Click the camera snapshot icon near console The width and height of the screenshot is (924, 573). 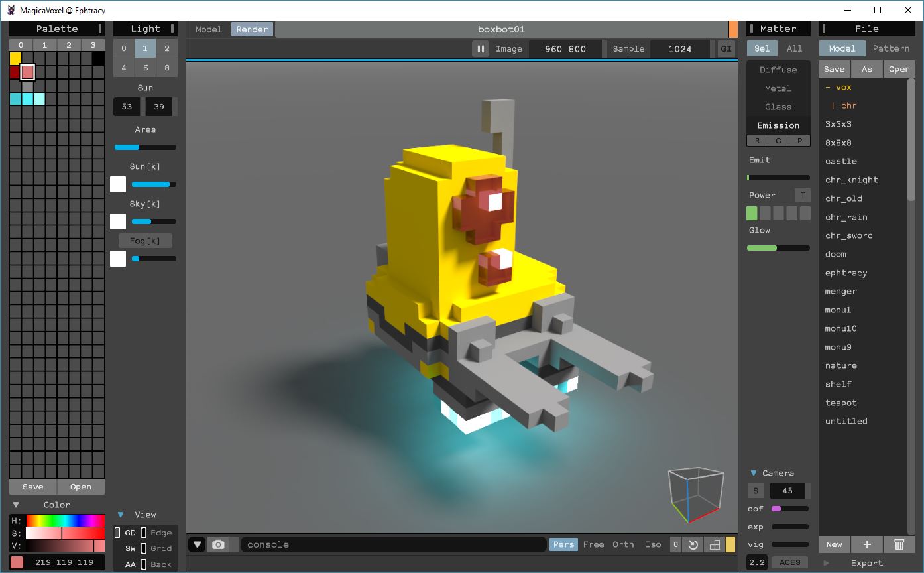click(x=218, y=544)
